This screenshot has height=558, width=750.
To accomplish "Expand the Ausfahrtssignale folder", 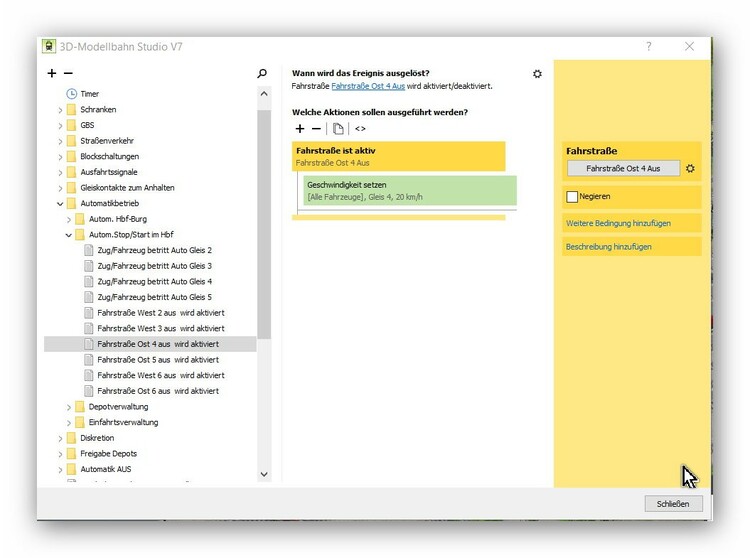I will coord(60,173).
